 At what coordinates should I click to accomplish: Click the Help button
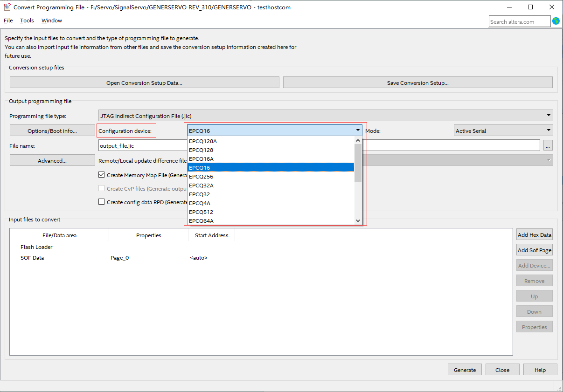pos(540,370)
